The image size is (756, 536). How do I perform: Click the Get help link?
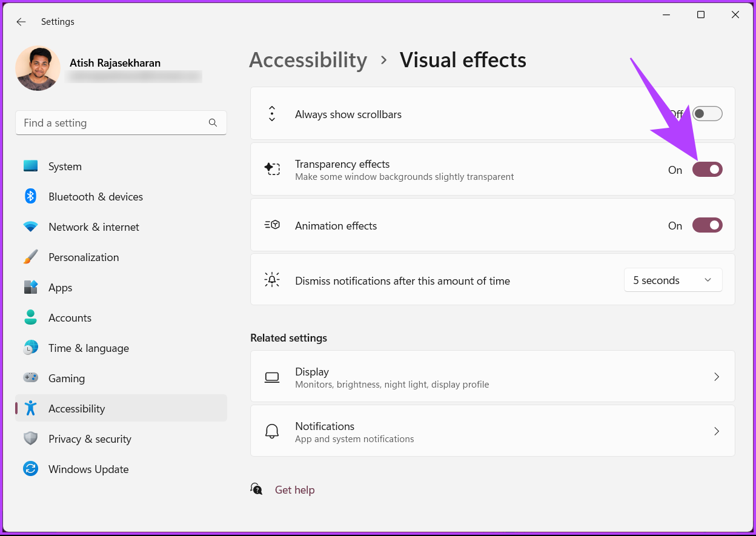(x=294, y=490)
